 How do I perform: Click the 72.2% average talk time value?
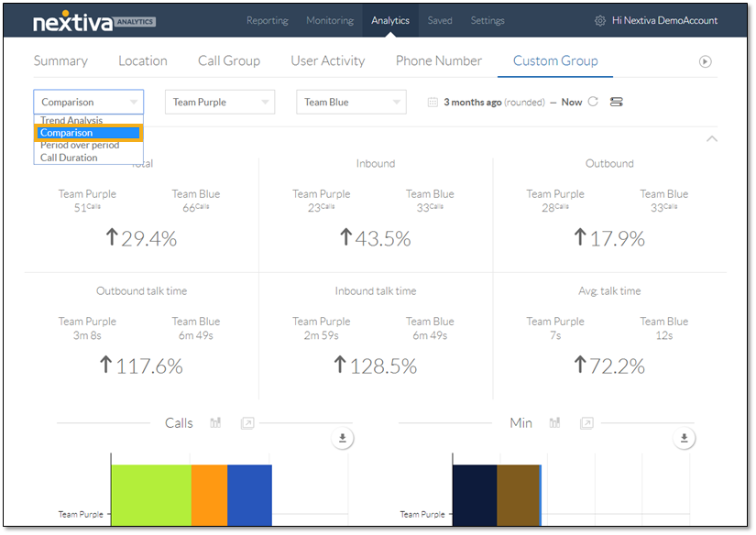pyautogui.click(x=609, y=366)
